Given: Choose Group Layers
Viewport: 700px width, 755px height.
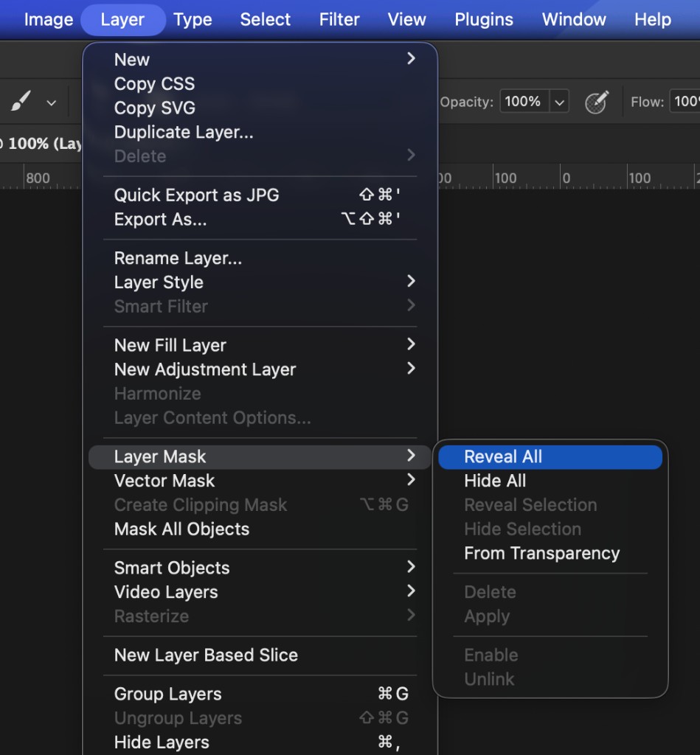Looking at the screenshot, I should tap(260, 694).
